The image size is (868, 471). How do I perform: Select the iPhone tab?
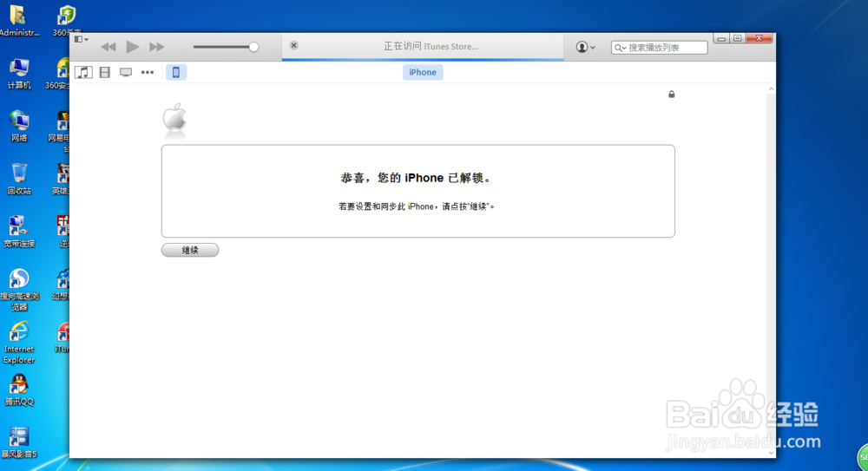423,73
